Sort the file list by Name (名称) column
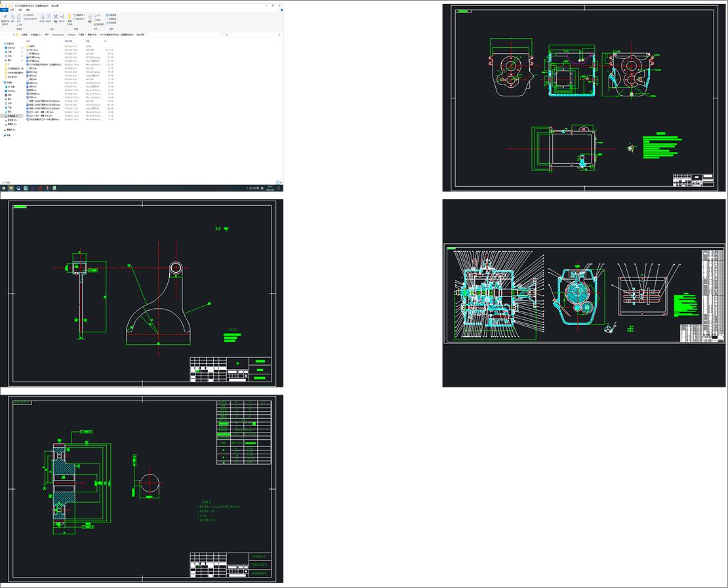The height and width of the screenshot is (588, 728). tap(28, 41)
